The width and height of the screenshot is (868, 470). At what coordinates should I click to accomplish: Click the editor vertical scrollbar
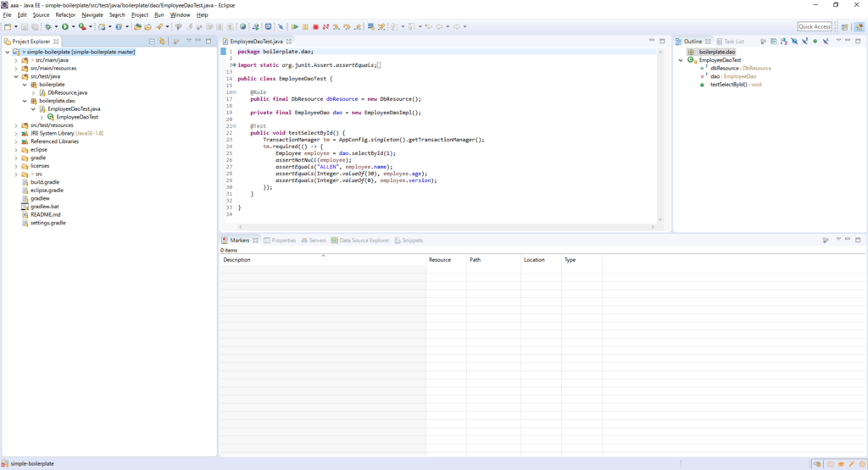[659, 135]
